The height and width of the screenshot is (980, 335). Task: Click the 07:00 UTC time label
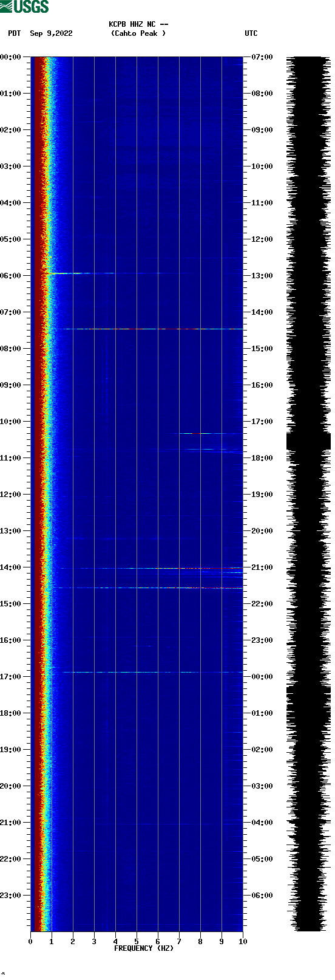coord(262,57)
